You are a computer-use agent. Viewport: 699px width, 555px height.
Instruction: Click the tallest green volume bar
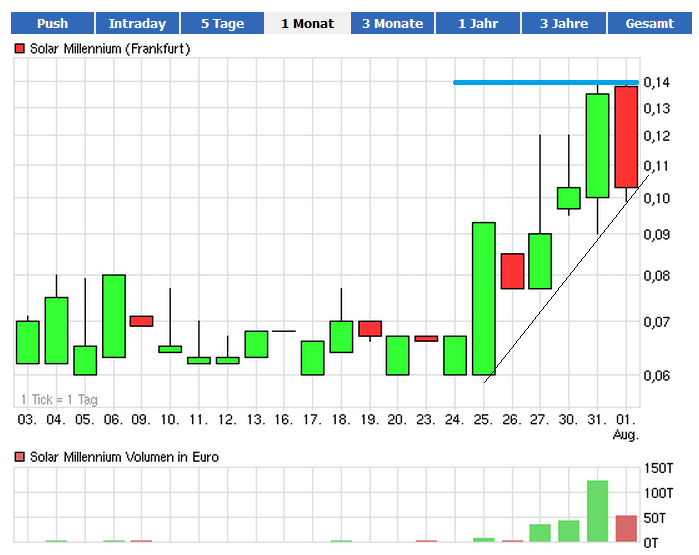[x=597, y=510]
